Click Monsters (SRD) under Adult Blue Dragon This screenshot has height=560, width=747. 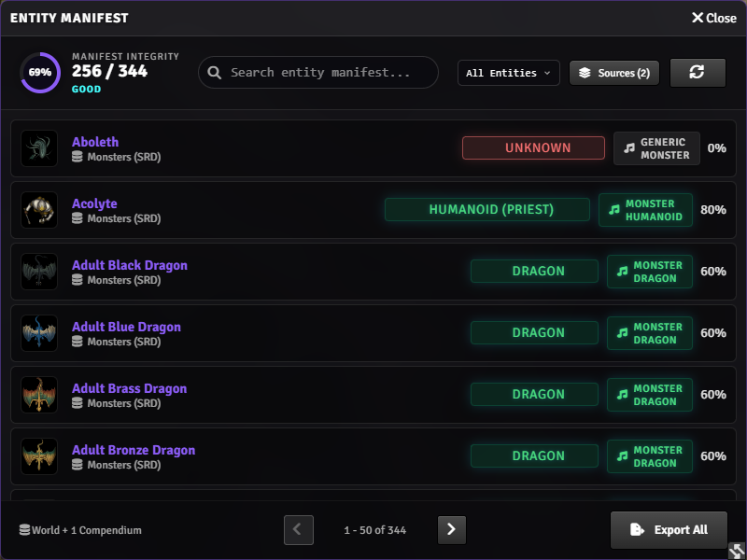pyautogui.click(x=124, y=342)
